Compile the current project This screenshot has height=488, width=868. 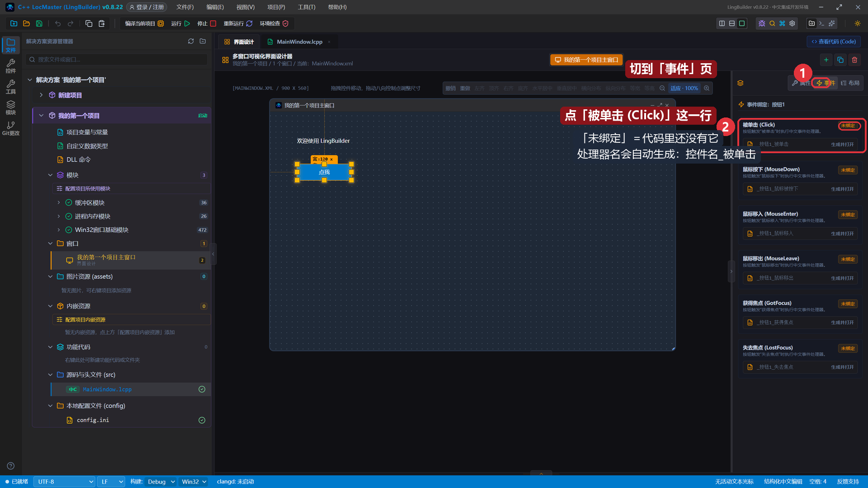click(144, 23)
